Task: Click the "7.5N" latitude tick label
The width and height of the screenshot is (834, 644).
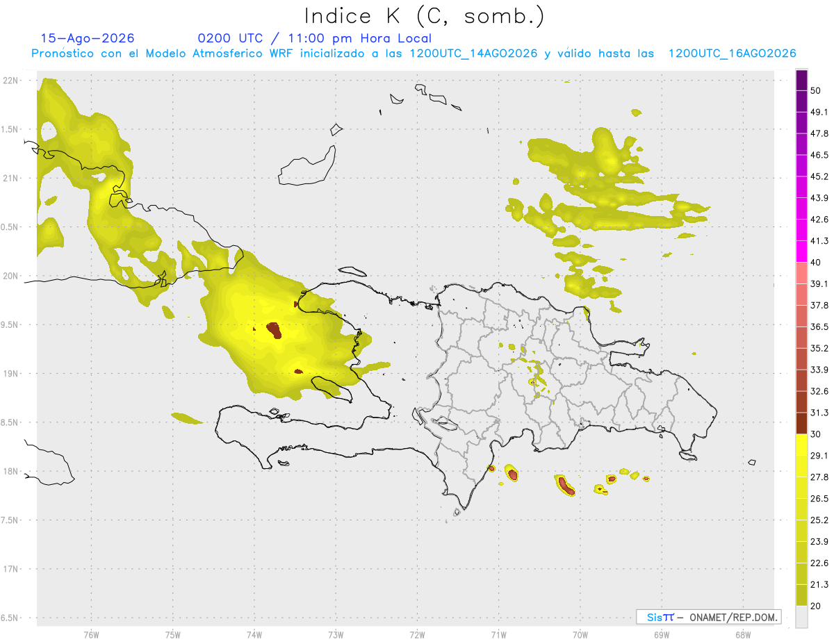Action: point(10,520)
